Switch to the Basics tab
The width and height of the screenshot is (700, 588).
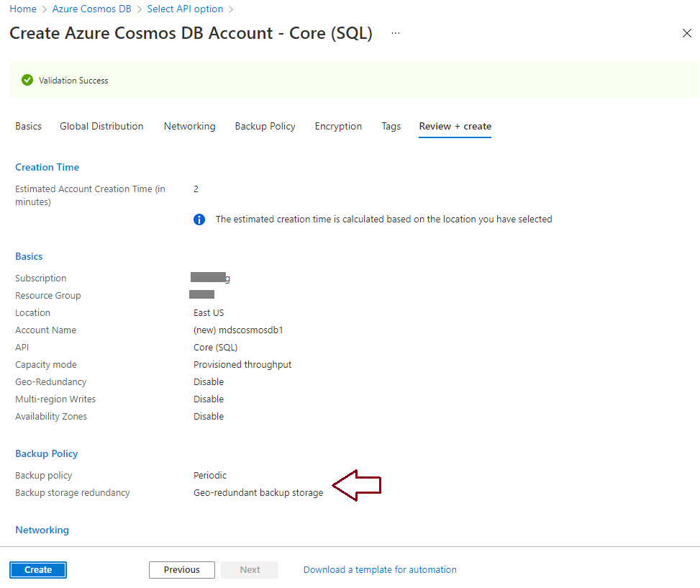[x=28, y=127]
